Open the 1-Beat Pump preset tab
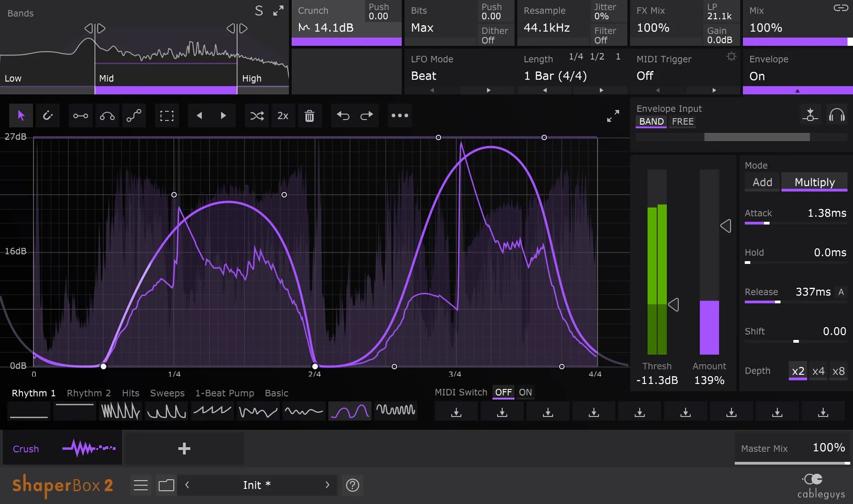This screenshot has width=853, height=504. [224, 393]
